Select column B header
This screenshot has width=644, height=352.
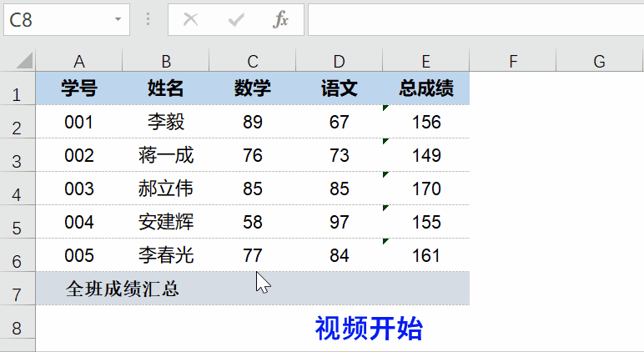tap(166, 62)
